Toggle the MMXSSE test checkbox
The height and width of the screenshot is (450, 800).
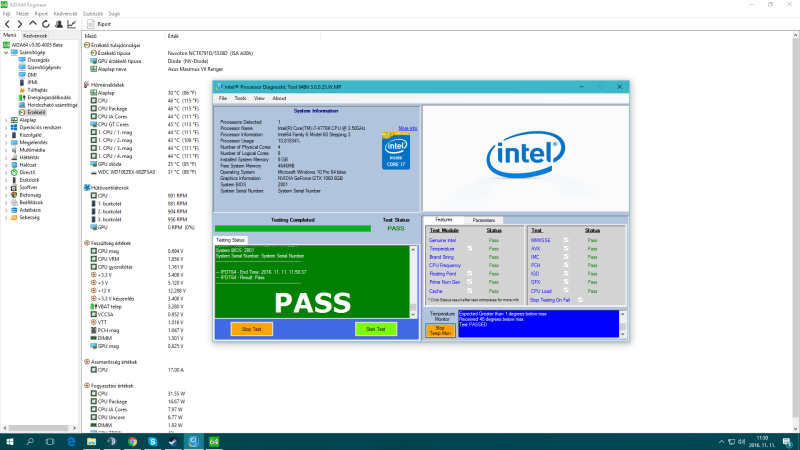[x=566, y=240]
